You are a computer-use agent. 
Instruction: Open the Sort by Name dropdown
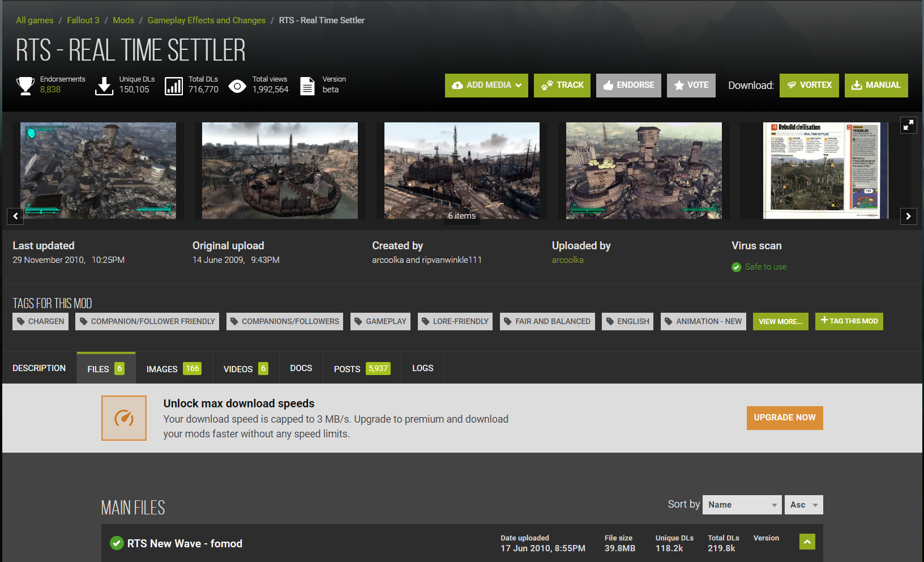(742, 505)
